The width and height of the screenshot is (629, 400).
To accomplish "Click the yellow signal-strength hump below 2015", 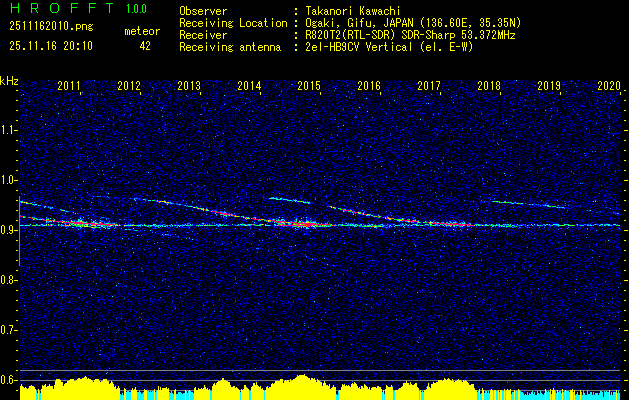I will pos(302,387).
